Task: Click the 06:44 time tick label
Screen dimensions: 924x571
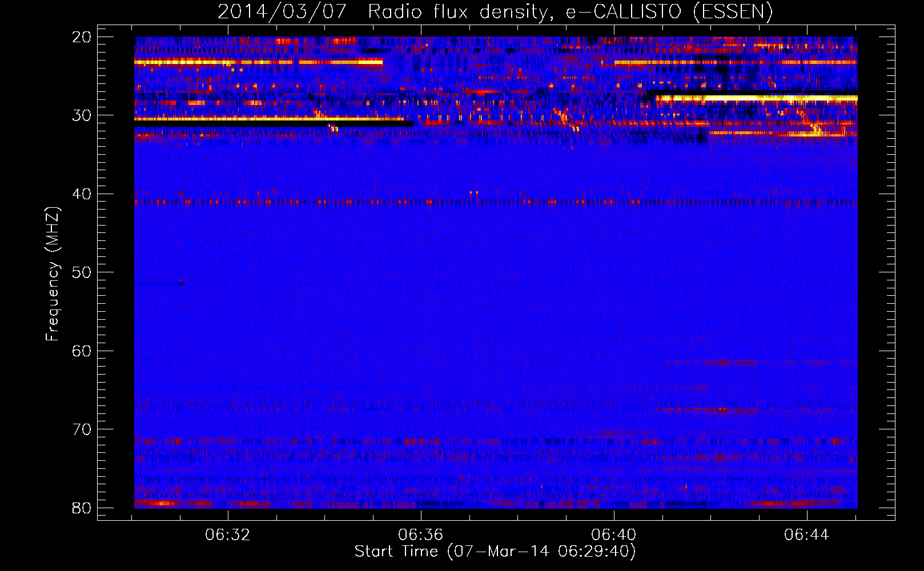Action: pos(806,535)
